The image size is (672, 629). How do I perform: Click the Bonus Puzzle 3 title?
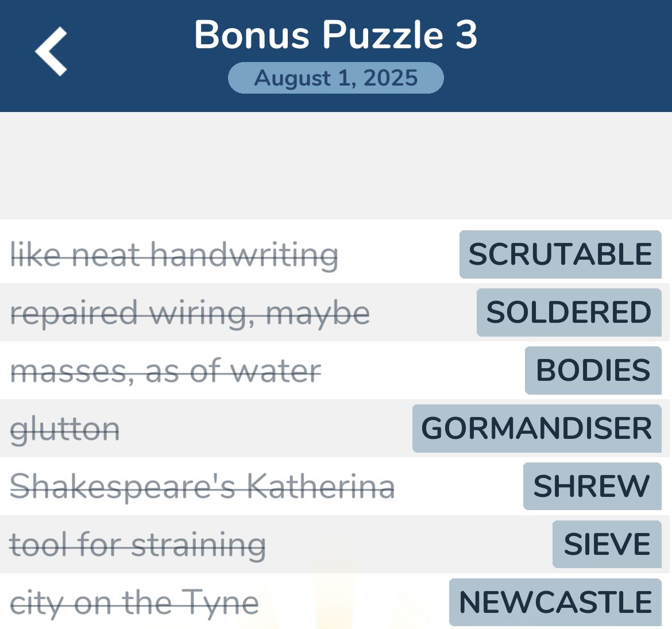click(336, 34)
